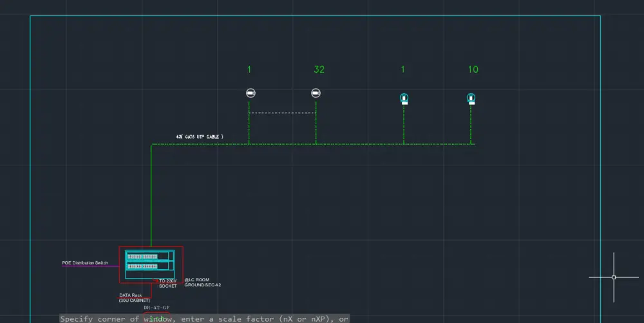
Task: Select the green number 32 label
Action: pyautogui.click(x=319, y=69)
